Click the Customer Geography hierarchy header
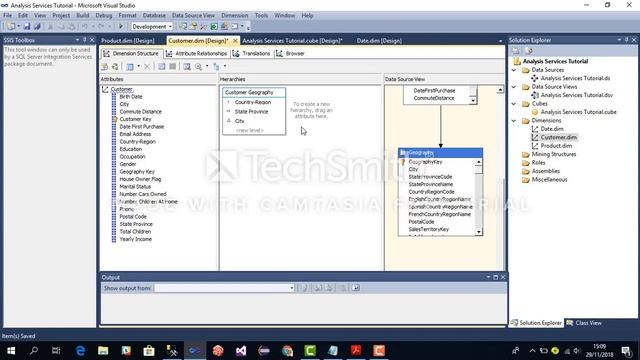Viewport: 640px width, 360px height. pyautogui.click(x=254, y=93)
